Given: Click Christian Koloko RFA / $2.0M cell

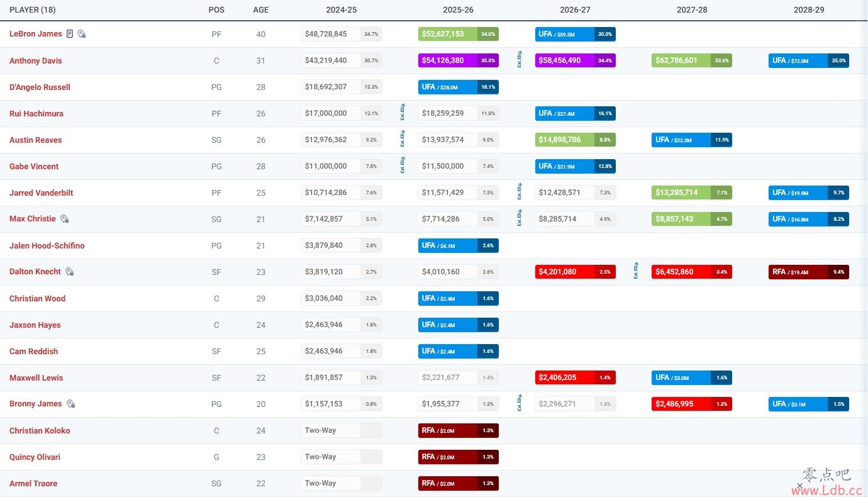Looking at the screenshot, I should (459, 430).
